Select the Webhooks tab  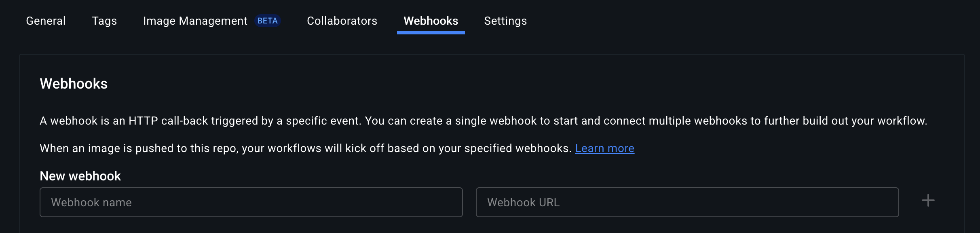[x=431, y=21]
